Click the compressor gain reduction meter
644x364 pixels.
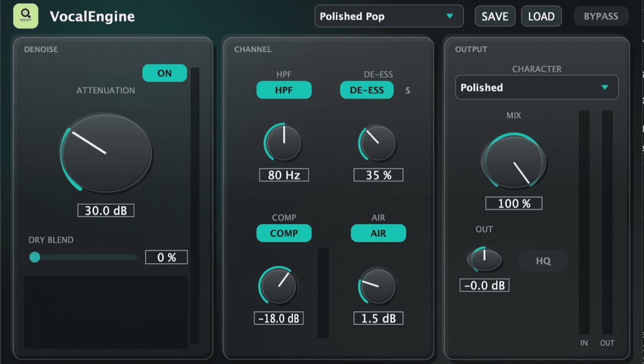[323, 293]
